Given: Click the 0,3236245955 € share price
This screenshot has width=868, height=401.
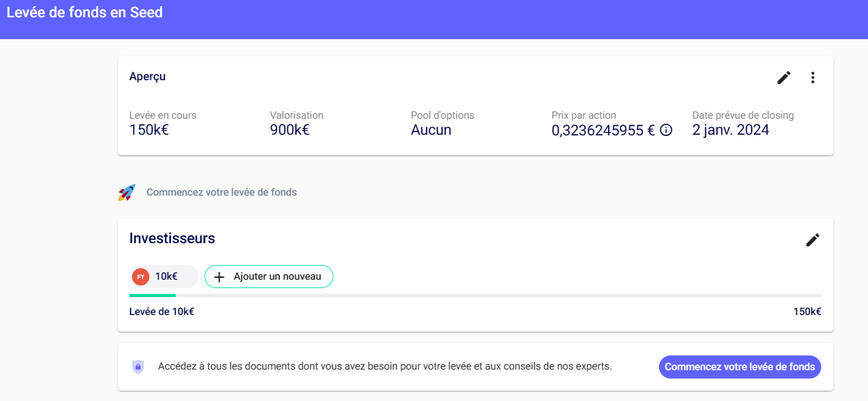Looking at the screenshot, I should pyautogui.click(x=603, y=130).
